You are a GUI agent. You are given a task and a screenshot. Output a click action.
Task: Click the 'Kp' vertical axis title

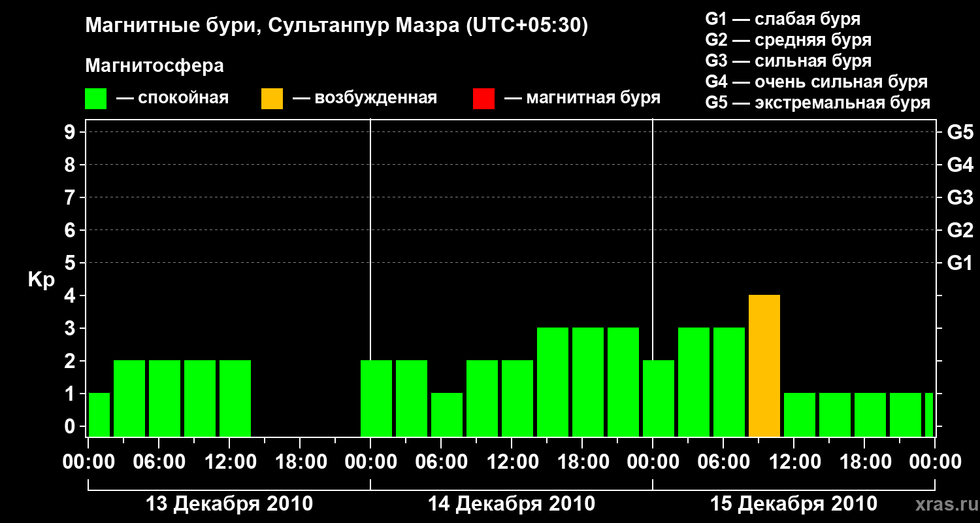(41, 280)
